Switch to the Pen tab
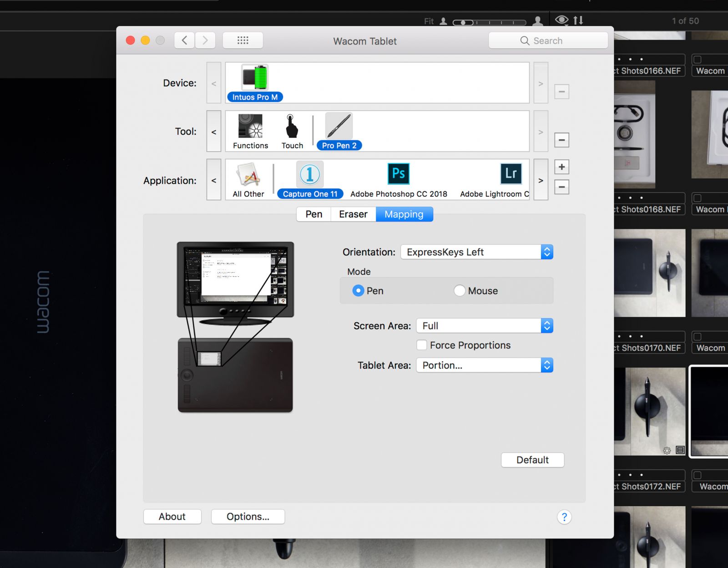The image size is (728, 568). tap(313, 214)
